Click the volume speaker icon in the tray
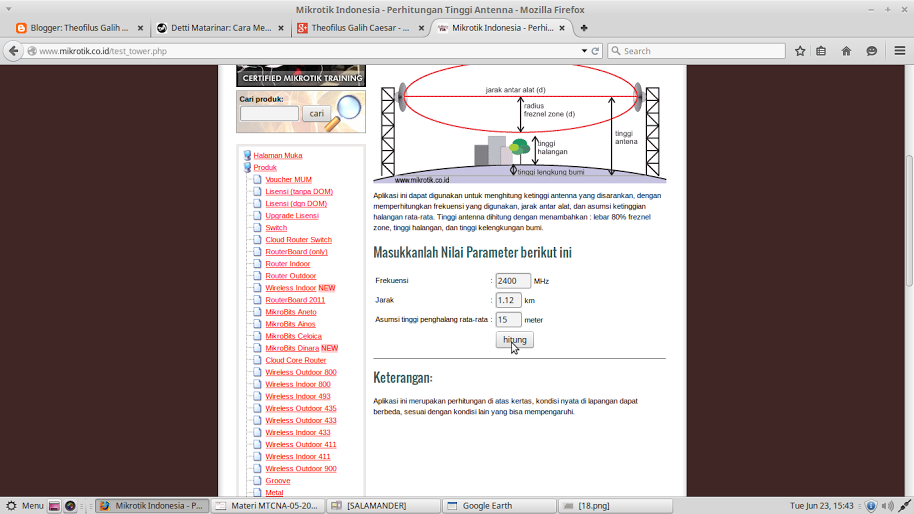Image resolution: width=914 pixels, height=514 pixels. pyautogui.click(x=887, y=506)
